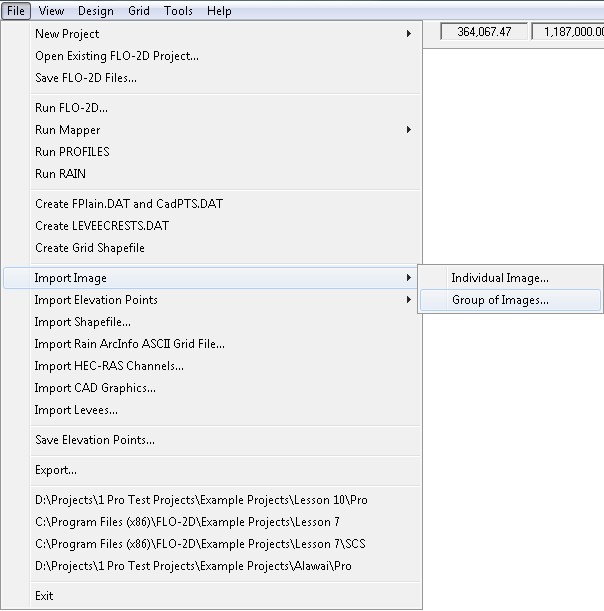The height and width of the screenshot is (611, 604).
Task: Select Save FLO-2D Files
Action: tap(85, 78)
